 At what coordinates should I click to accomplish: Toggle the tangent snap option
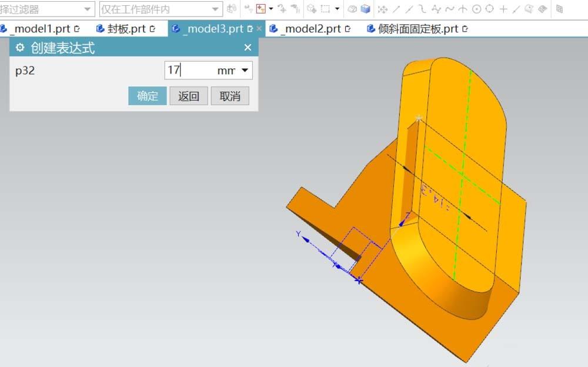(x=451, y=8)
